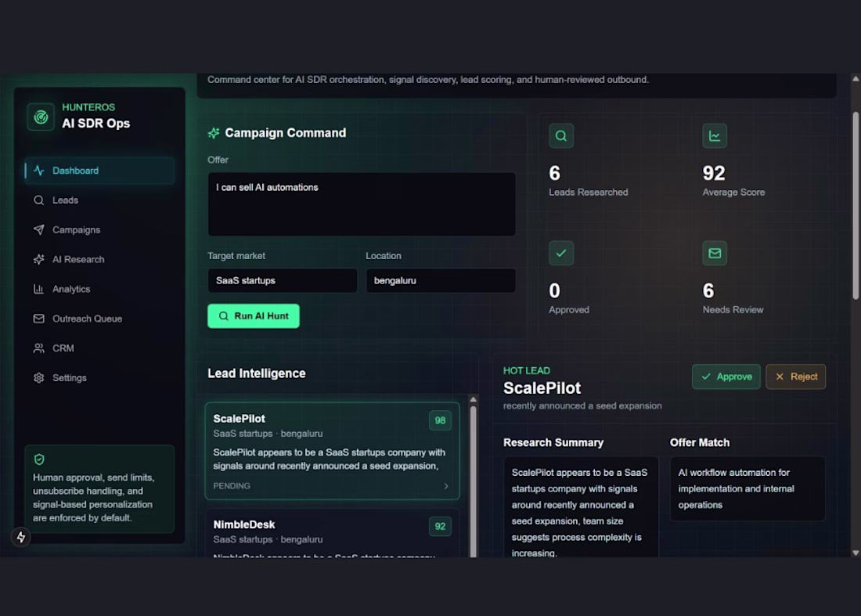Click the Leads Researched label
This screenshot has height=616, width=861.
click(588, 192)
